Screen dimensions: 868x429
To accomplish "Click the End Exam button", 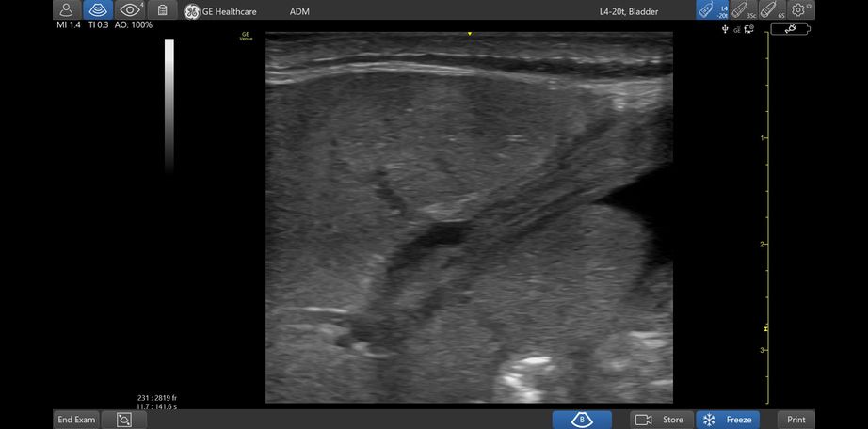I will [x=76, y=420].
